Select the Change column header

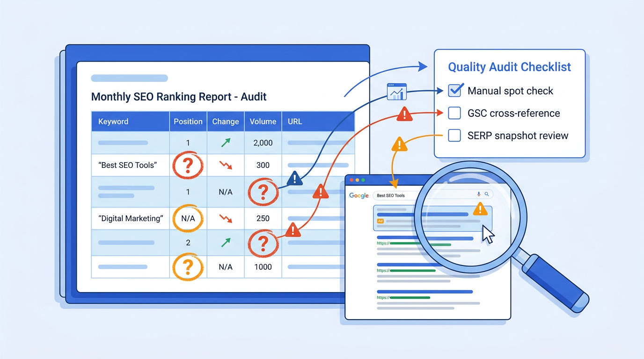click(x=226, y=122)
